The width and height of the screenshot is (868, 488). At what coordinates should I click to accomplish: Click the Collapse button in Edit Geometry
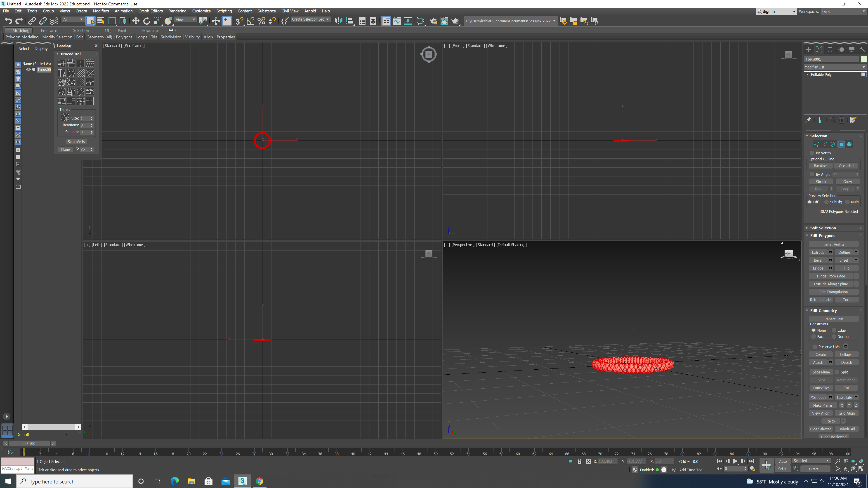click(847, 354)
